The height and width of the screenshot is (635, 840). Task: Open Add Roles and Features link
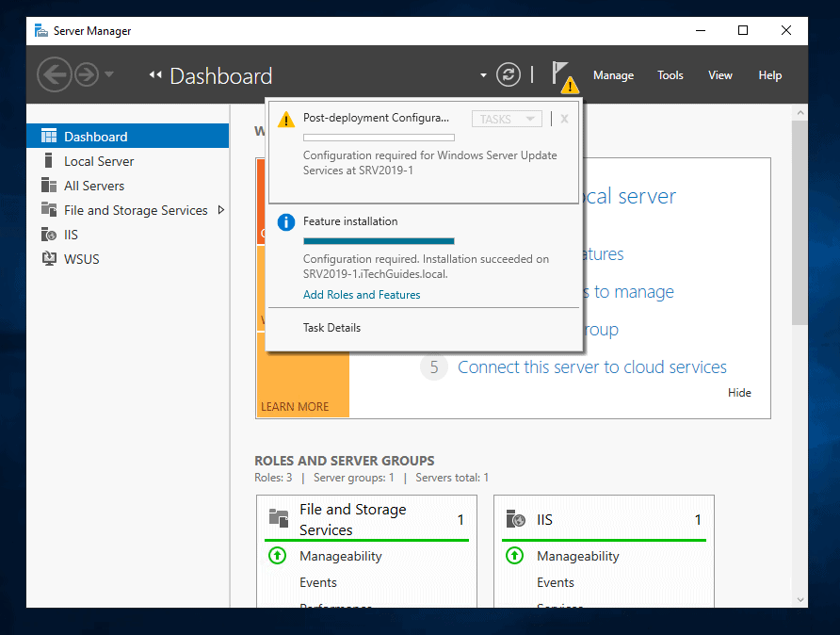pos(362,294)
